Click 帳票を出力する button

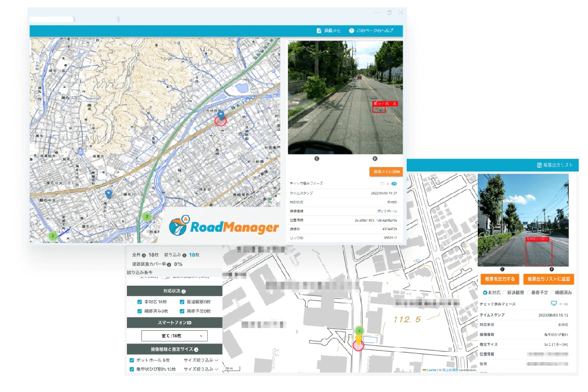[x=500, y=279]
